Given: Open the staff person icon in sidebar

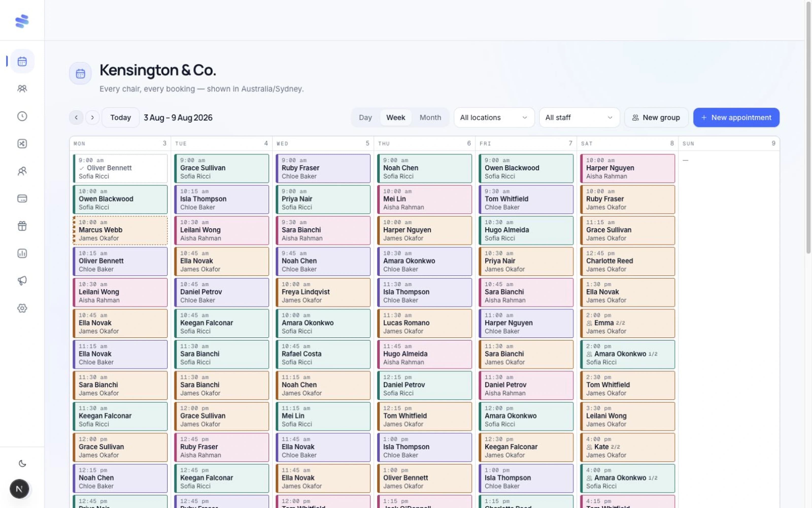Looking at the screenshot, I should point(22,171).
